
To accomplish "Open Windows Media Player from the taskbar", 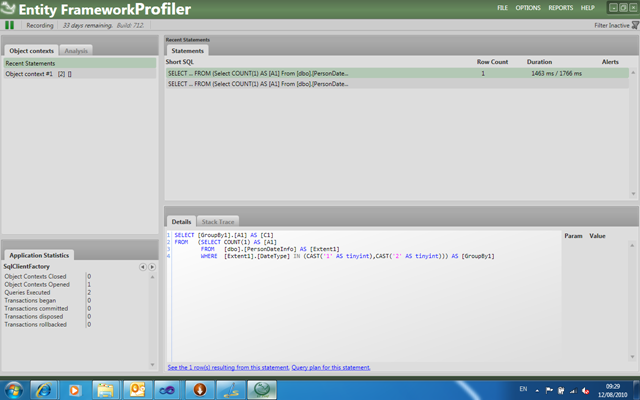I will (75, 389).
